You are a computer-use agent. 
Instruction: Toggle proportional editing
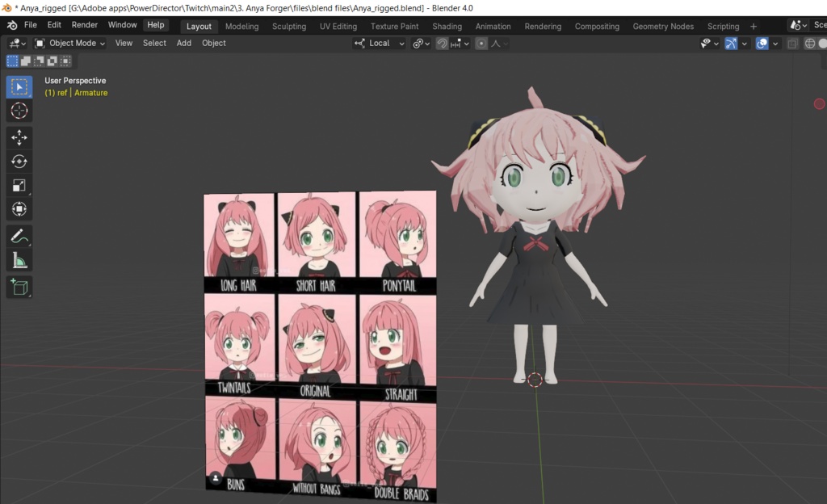click(481, 44)
